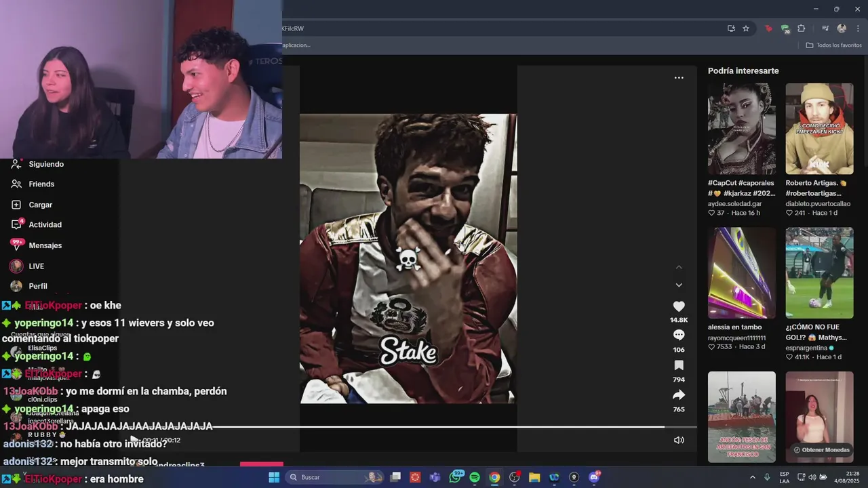
Task: Click the Obtener Monedas button
Action: 821,450
